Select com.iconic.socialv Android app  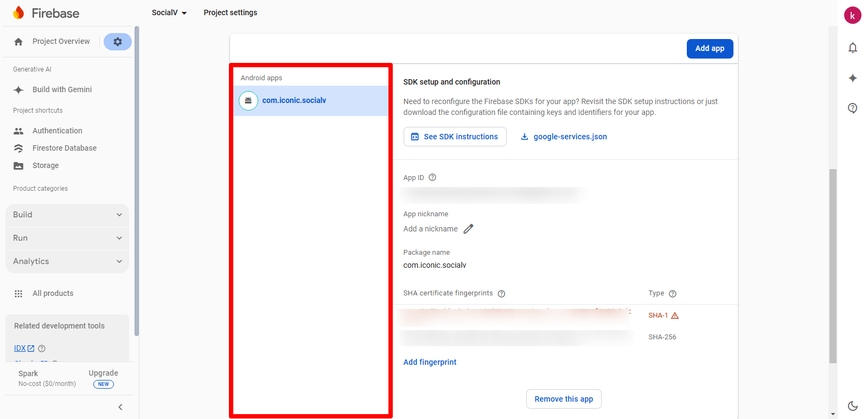point(294,100)
